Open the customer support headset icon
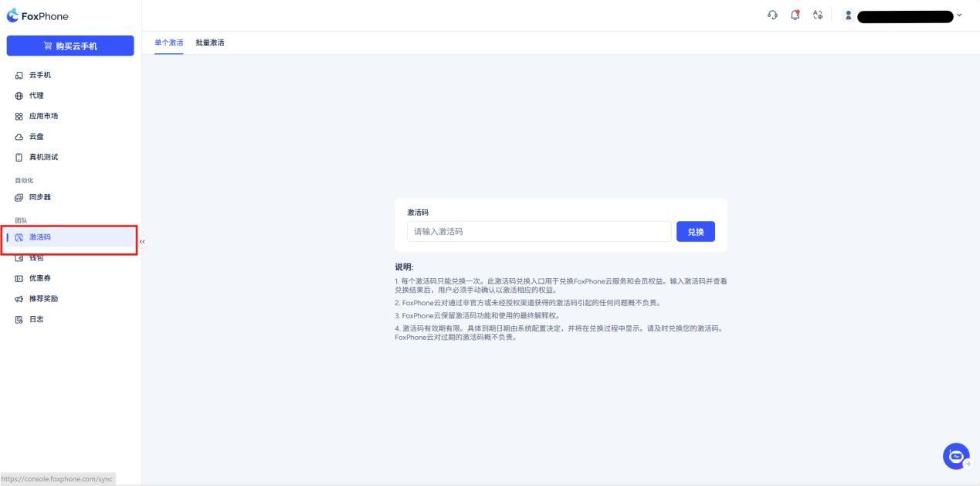Viewport: 980px width, 486px height. coord(772,15)
